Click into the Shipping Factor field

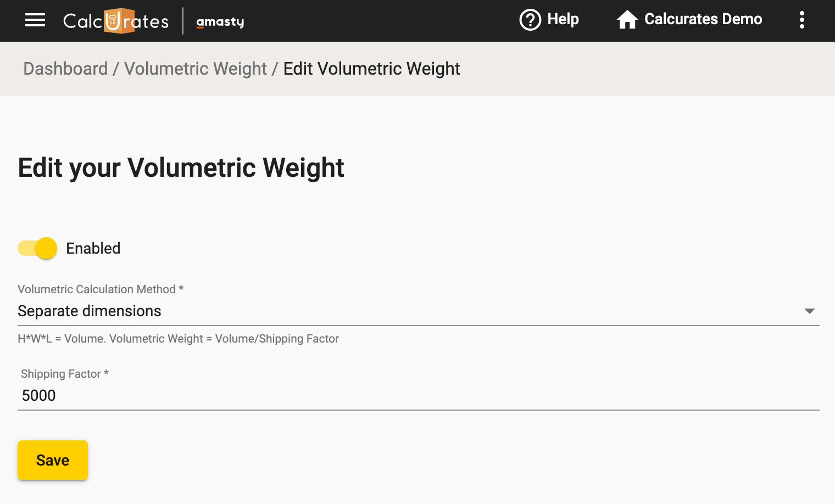click(x=419, y=396)
